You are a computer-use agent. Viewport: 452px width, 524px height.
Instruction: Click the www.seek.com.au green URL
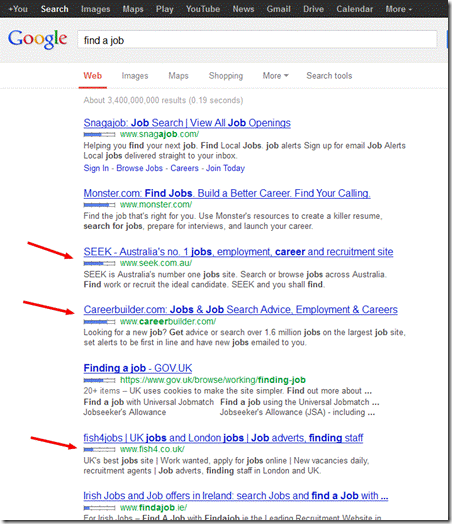[156, 263]
